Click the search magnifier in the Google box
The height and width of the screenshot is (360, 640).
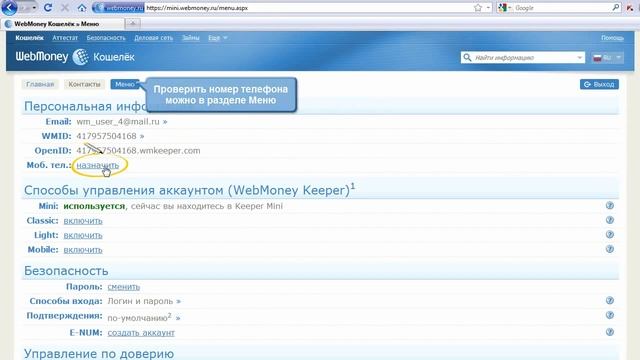coord(616,7)
